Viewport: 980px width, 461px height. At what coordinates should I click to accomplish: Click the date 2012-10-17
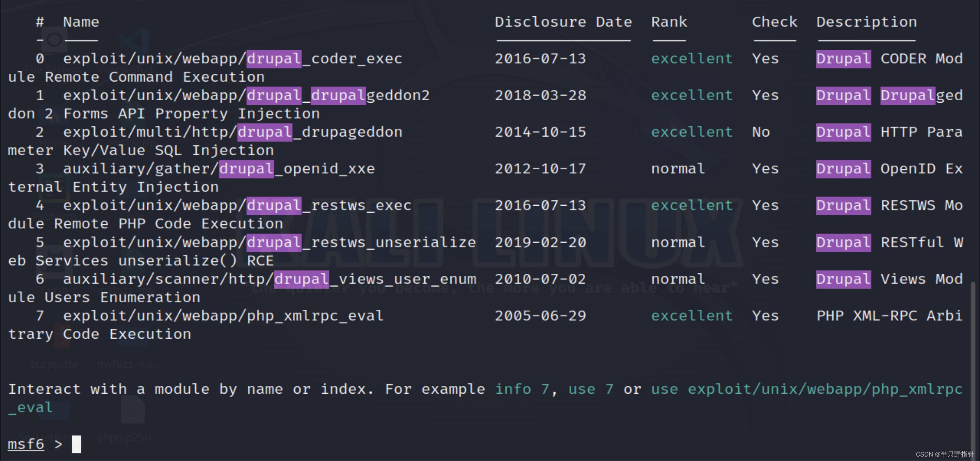(x=540, y=169)
